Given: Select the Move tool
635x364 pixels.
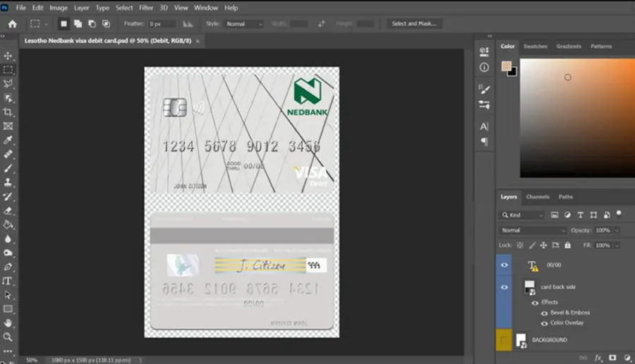Looking at the screenshot, I should pyautogui.click(x=8, y=56).
